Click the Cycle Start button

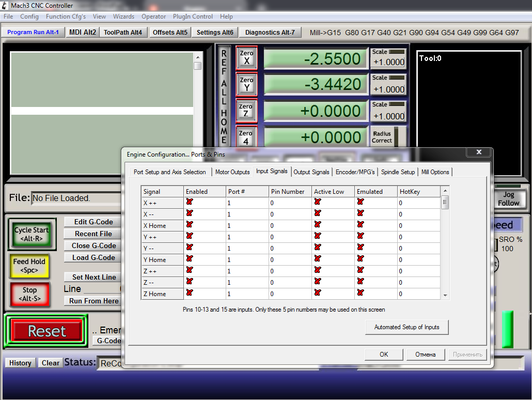(32, 234)
